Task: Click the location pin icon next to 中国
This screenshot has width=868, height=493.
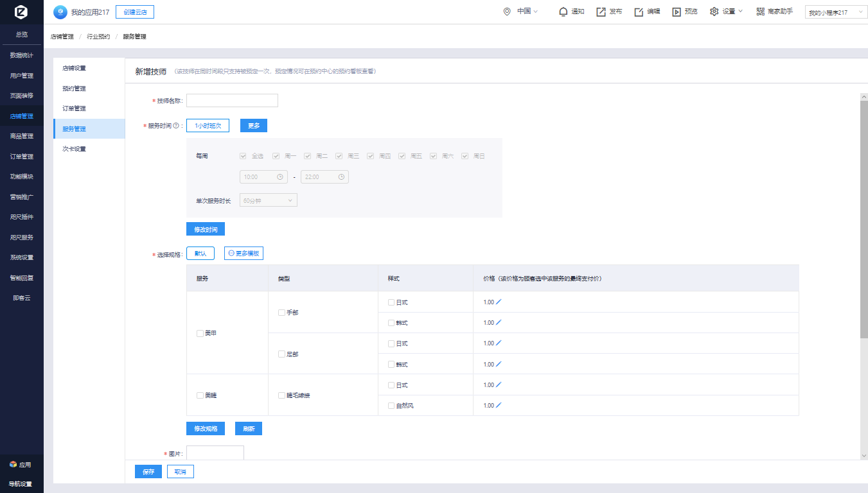Action: (507, 12)
